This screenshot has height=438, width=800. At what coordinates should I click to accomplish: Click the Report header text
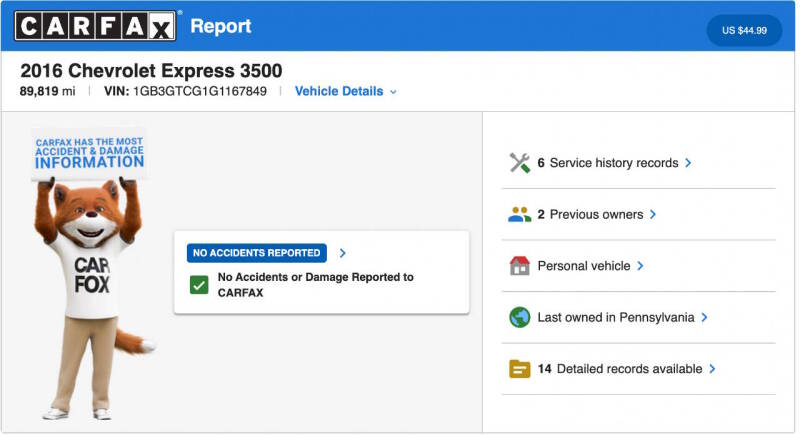220,26
